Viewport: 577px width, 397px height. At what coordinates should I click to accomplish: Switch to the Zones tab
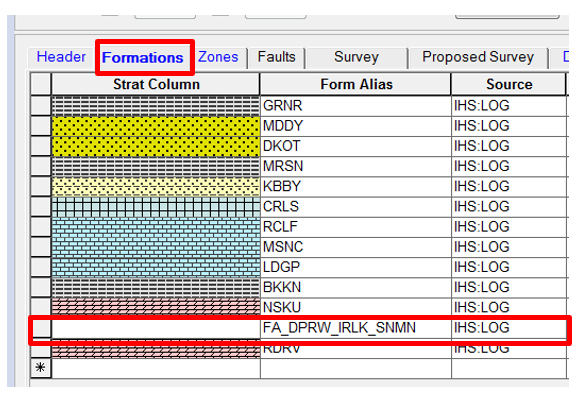tap(218, 57)
